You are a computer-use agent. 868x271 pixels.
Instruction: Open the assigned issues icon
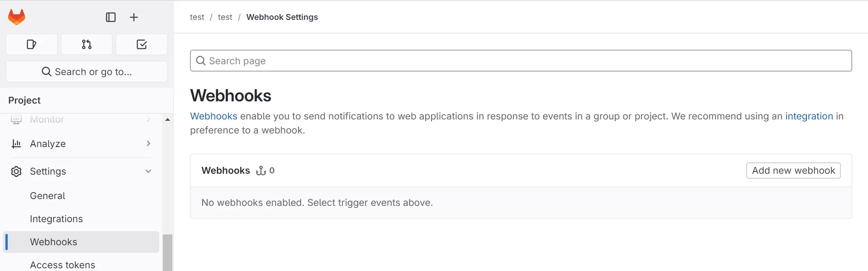(x=31, y=44)
